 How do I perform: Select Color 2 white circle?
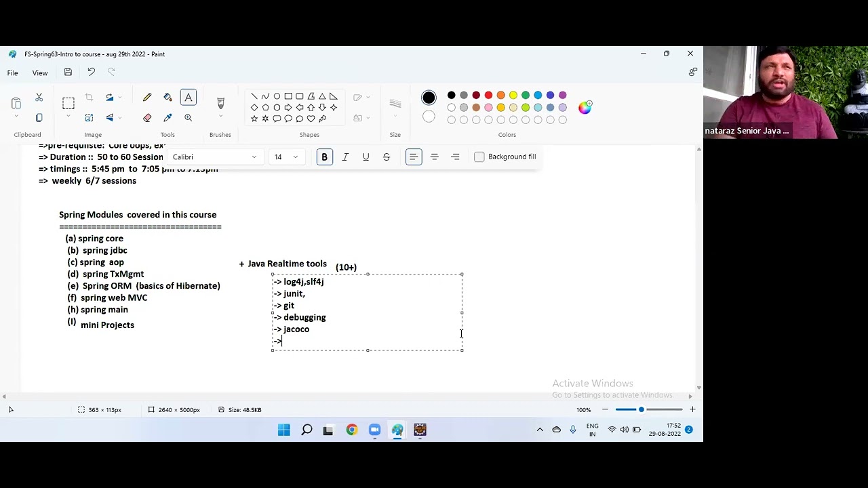(429, 117)
